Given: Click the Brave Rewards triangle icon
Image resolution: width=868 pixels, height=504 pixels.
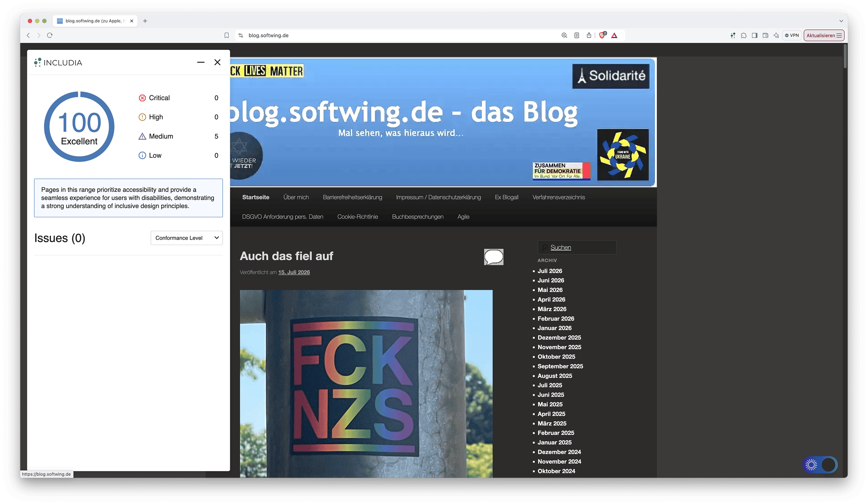Looking at the screenshot, I should 614,36.
